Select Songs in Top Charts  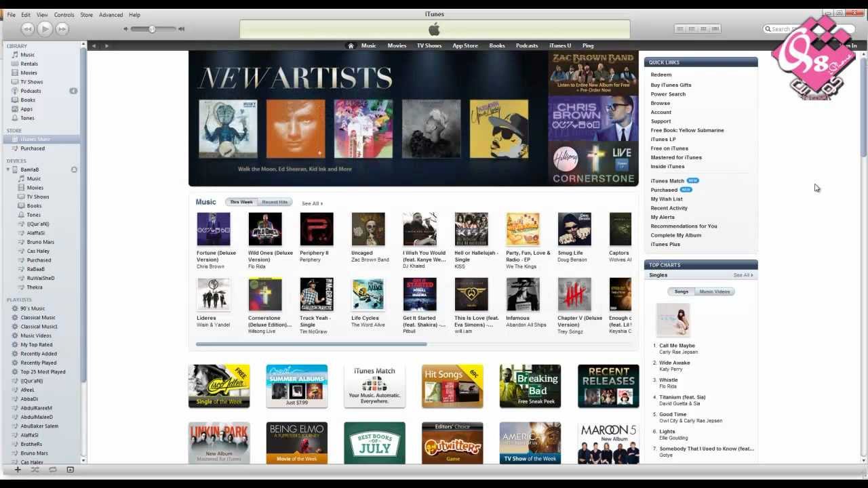click(x=682, y=291)
